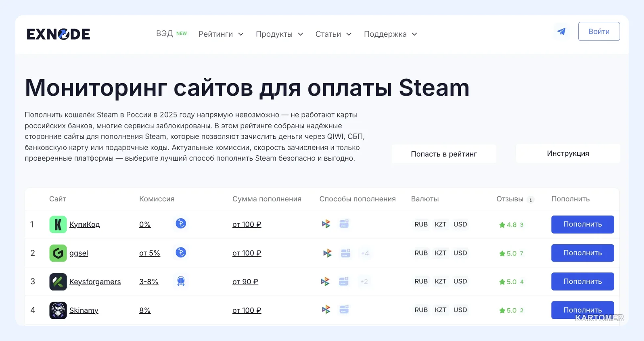Click the ruble badge in КупиКод row
Image resolution: width=644 pixels, height=341 pixels.
coord(181,224)
